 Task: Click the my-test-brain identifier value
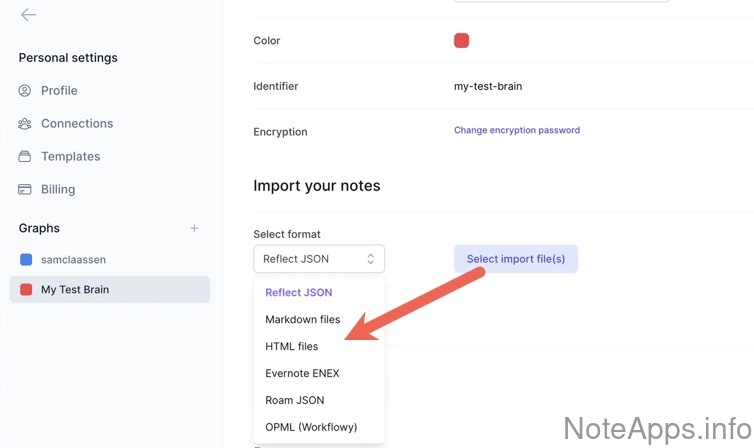click(488, 87)
